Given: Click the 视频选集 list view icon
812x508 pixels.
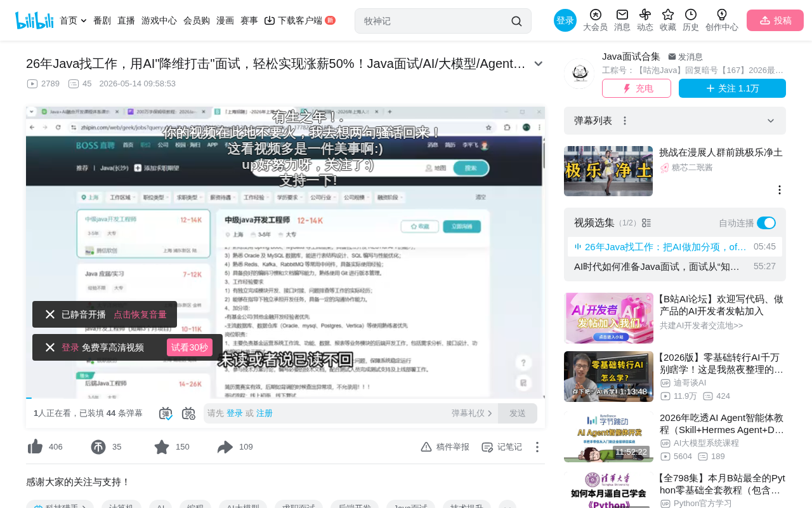Looking at the screenshot, I should coord(646,223).
